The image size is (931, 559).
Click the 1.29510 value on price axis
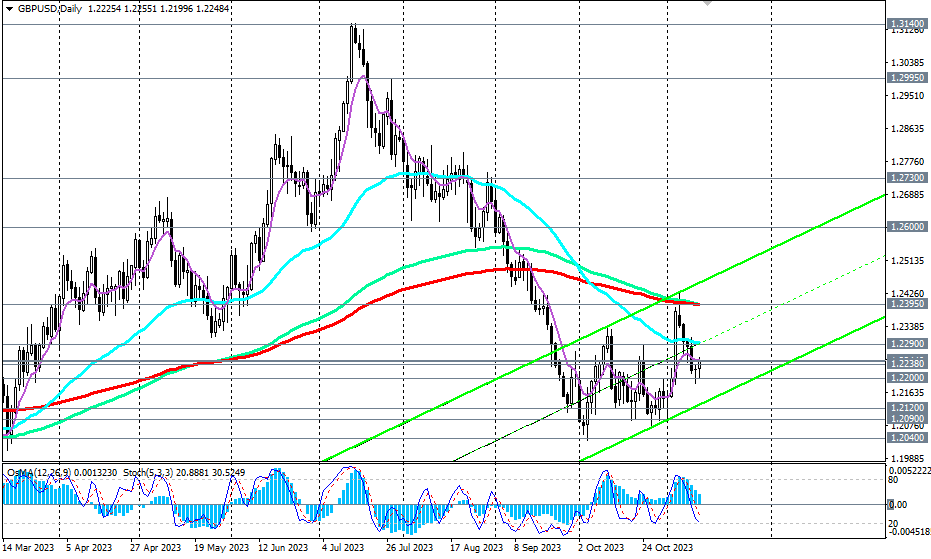point(908,96)
